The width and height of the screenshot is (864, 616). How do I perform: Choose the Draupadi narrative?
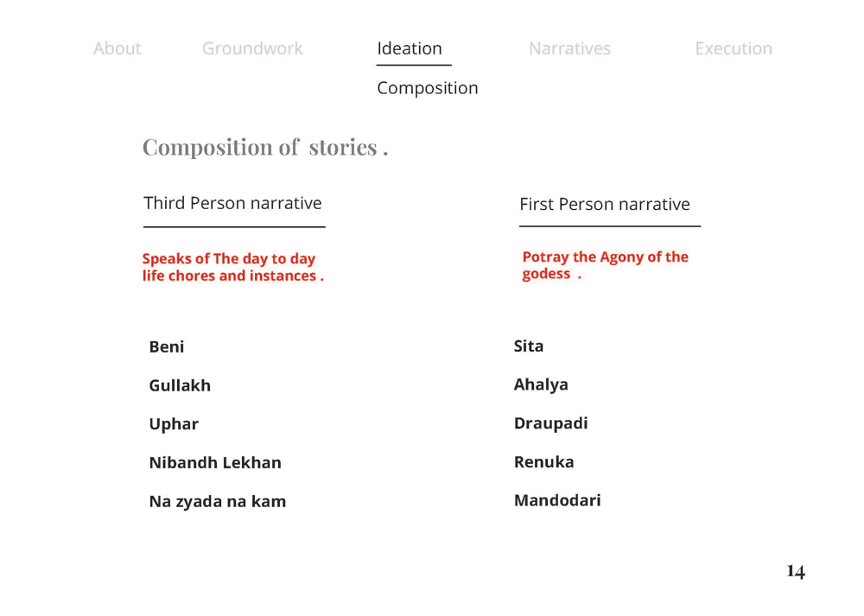[x=550, y=423]
